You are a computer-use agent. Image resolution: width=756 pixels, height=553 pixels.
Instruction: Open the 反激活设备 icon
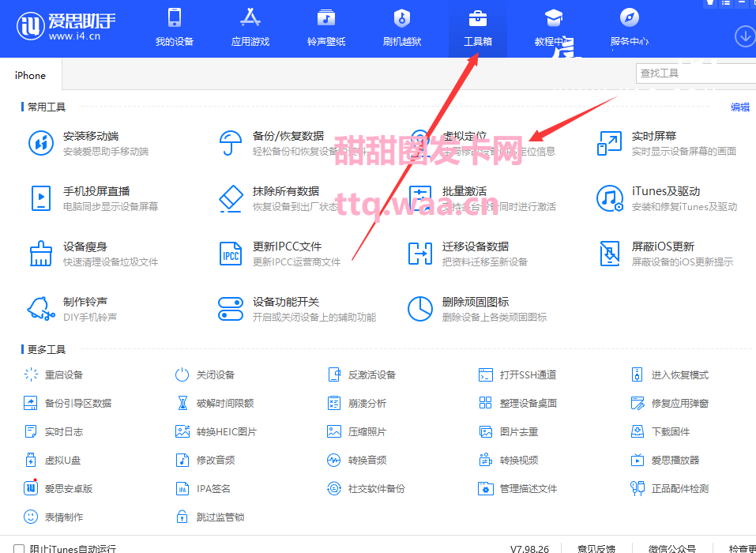[x=333, y=374]
